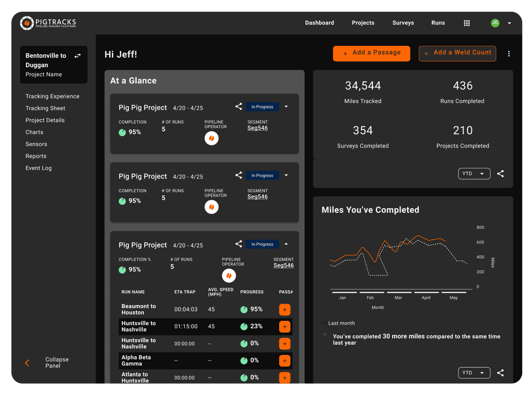Click the JC profile avatar
The width and height of the screenshot is (532, 394).
click(x=495, y=23)
